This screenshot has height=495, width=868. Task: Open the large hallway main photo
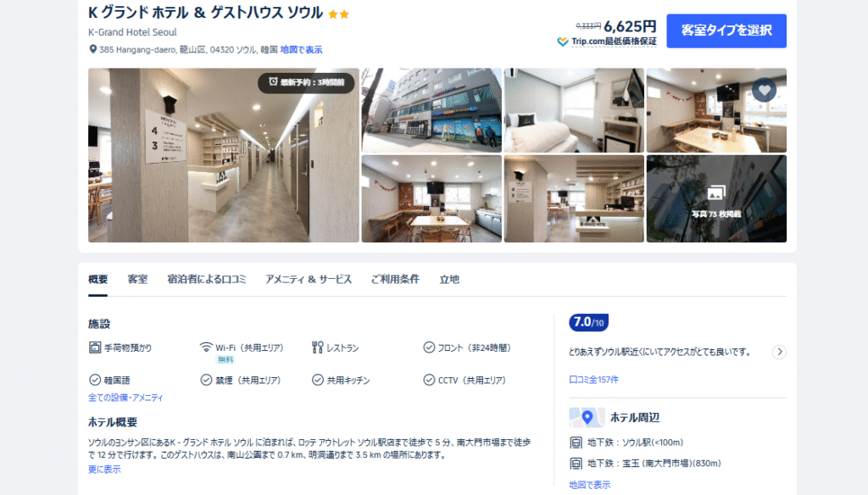point(224,155)
